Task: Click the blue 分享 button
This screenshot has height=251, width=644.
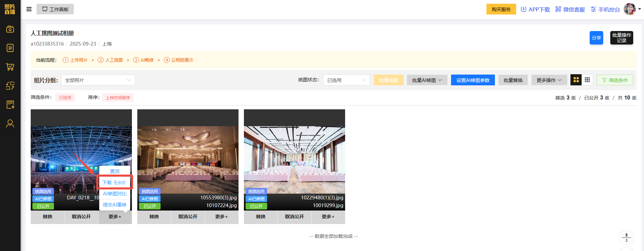Action: click(596, 38)
